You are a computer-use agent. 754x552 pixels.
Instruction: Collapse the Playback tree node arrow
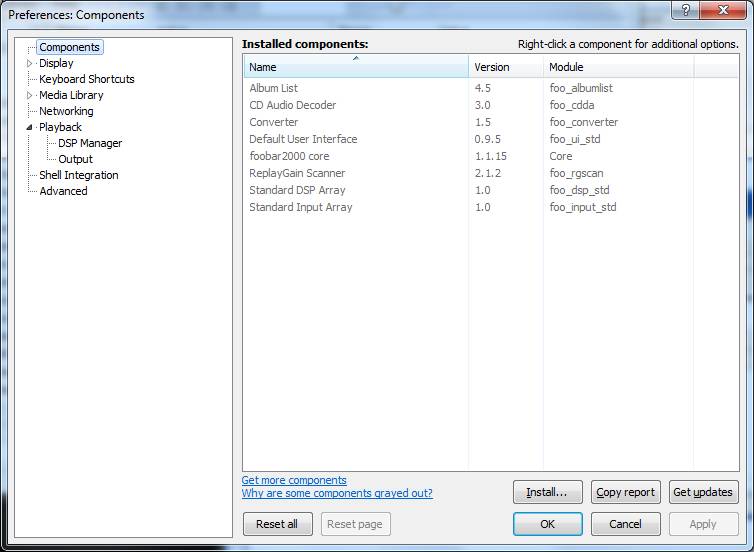29,127
